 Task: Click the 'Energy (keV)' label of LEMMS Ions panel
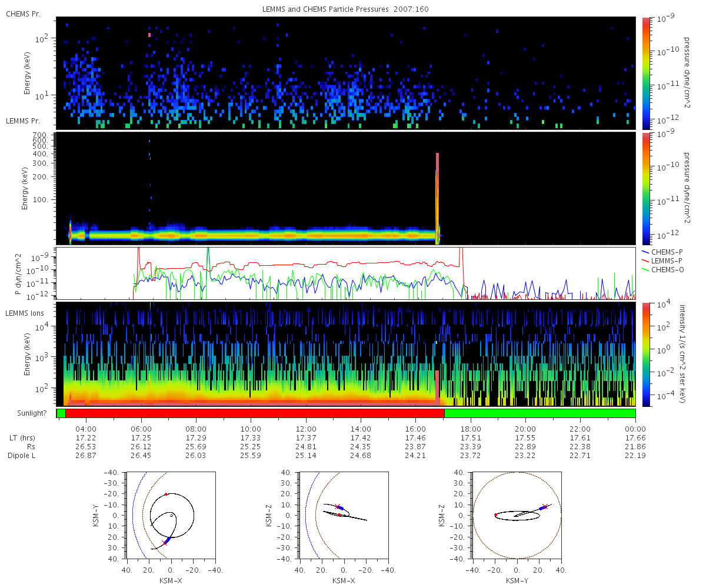(27, 355)
